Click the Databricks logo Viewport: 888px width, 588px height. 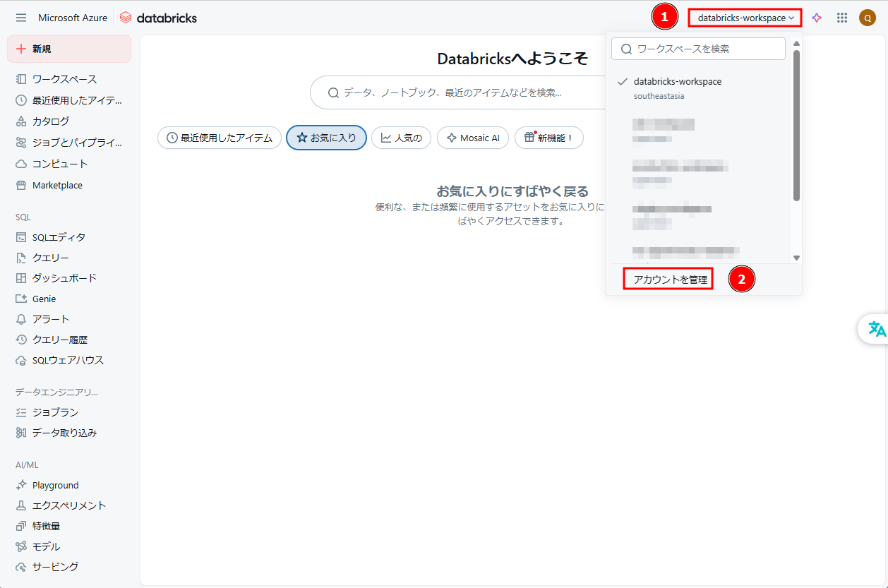click(158, 18)
